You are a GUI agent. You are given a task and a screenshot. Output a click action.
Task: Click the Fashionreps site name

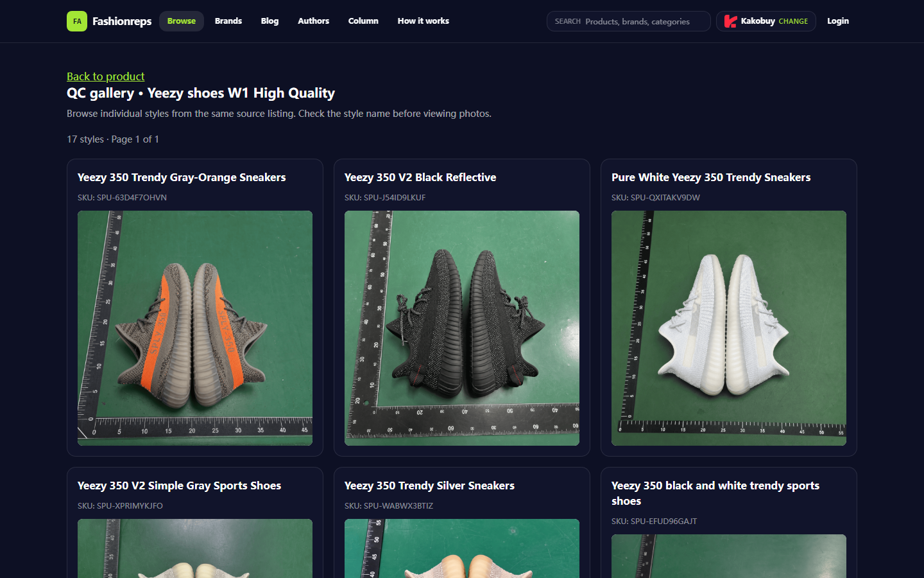(122, 21)
